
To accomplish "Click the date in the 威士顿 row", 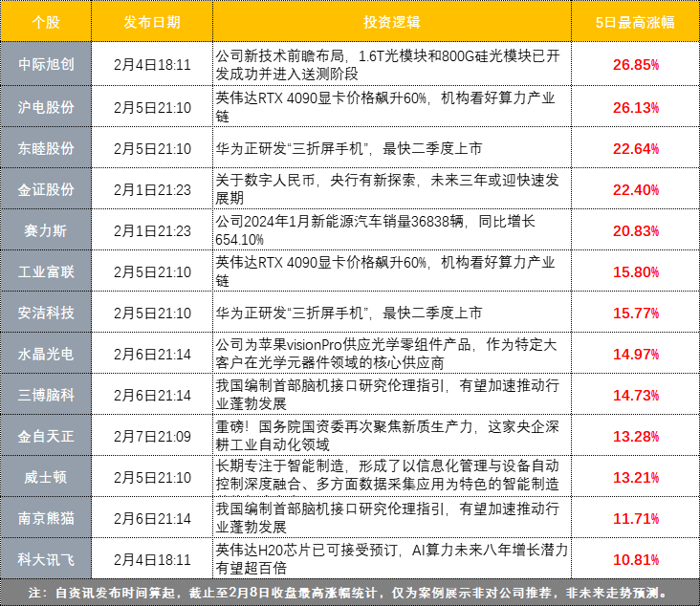I will click(x=152, y=477).
